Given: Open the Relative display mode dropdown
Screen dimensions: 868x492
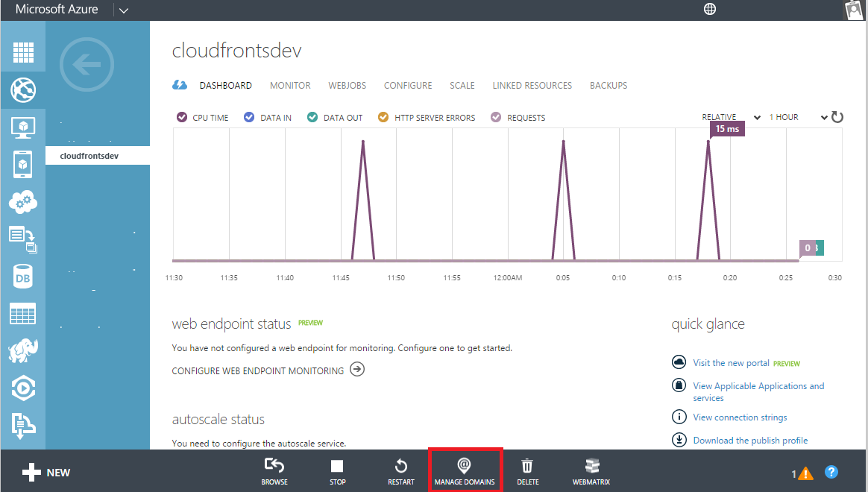Looking at the screenshot, I should pyautogui.click(x=732, y=117).
